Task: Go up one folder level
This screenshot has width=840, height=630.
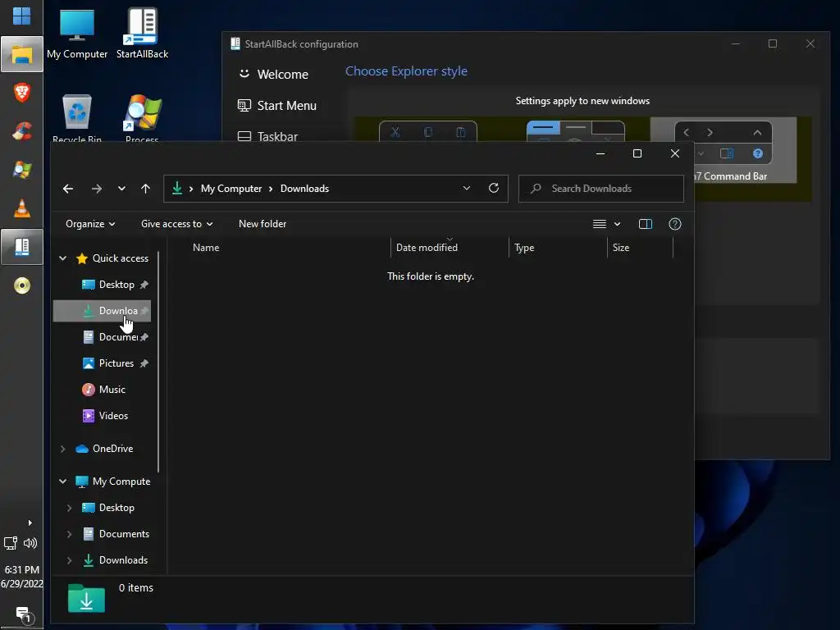Action: (x=145, y=189)
